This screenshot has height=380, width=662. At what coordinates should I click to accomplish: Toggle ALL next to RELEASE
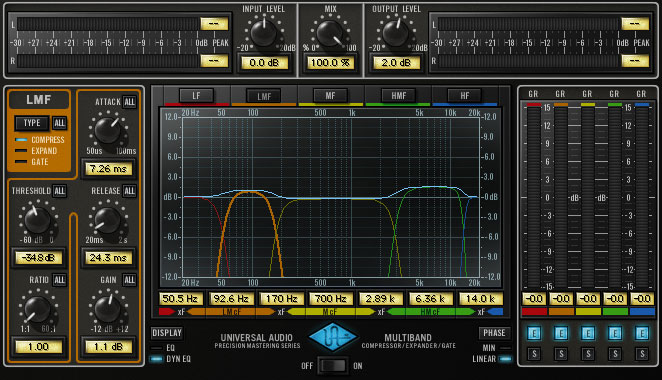[130, 191]
